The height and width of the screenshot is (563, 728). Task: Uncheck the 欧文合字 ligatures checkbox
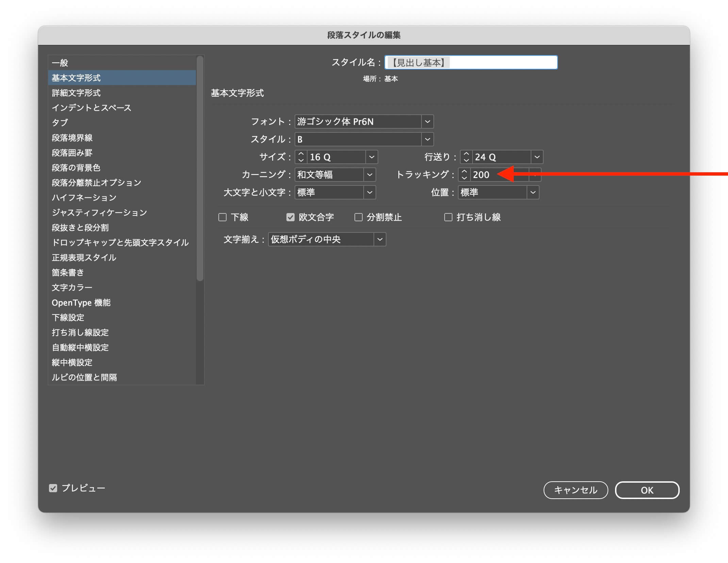[x=290, y=217]
